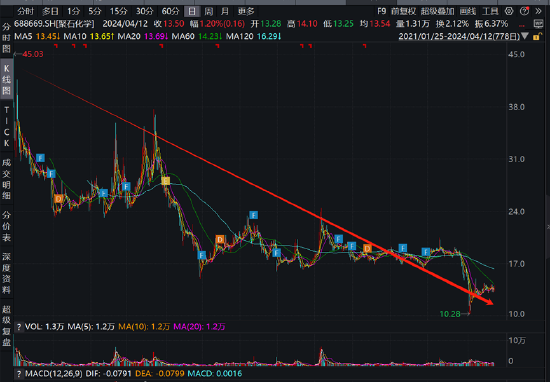This screenshot has width=550, height=382.
Task: Click the 10.28 low price label
Action: coord(450,314)
